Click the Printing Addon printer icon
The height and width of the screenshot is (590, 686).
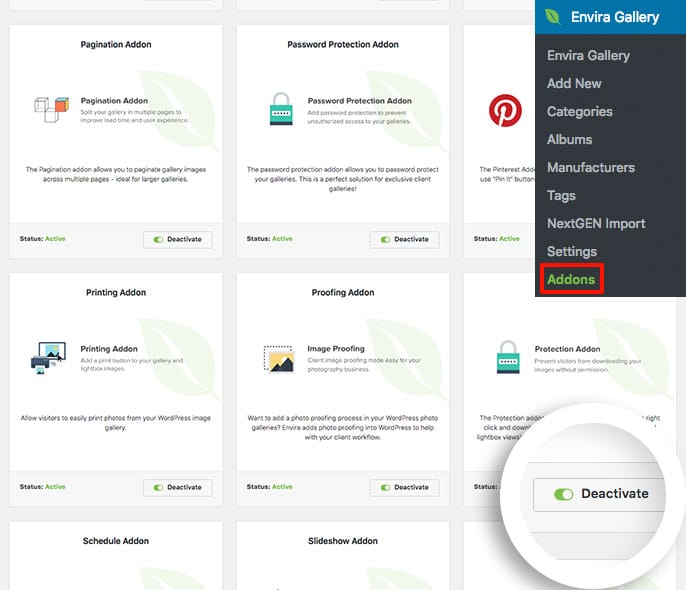point(49,358)
